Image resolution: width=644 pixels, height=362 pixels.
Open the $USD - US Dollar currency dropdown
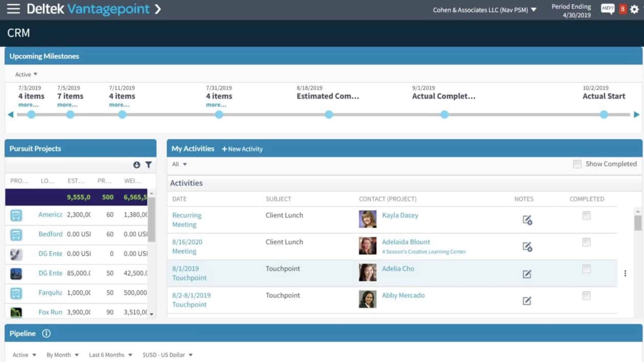click(x=167, y=355)
